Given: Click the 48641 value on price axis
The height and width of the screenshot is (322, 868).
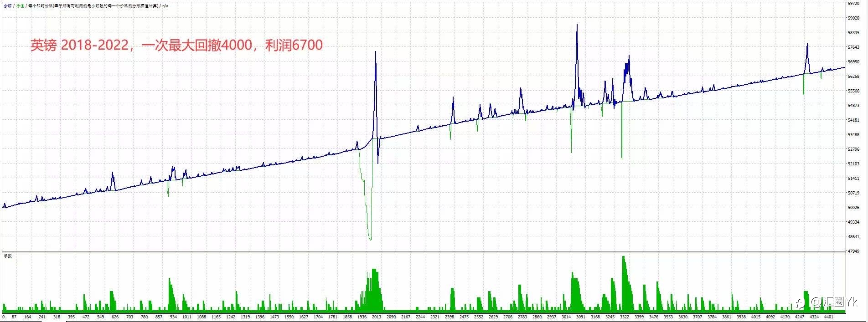Looking at the screenshot, I should (853, 237).
